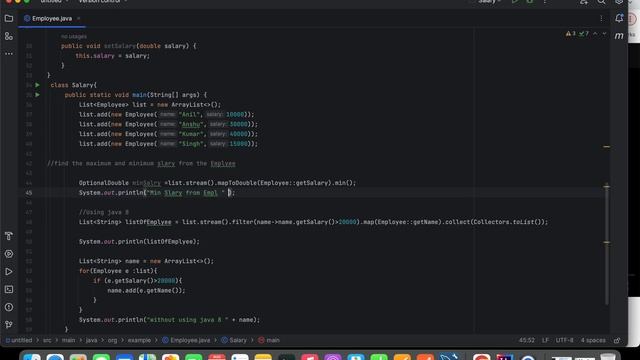Click UTF-8 encoding status widget
This screenshot has width=640, height=360.
[564, 340]
